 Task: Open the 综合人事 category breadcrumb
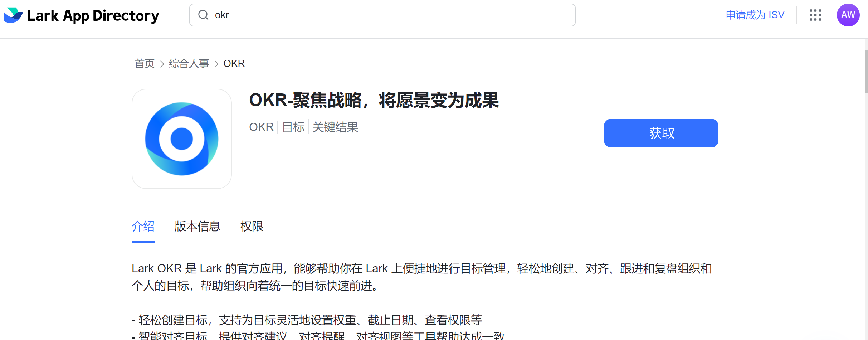coord(189,63)
